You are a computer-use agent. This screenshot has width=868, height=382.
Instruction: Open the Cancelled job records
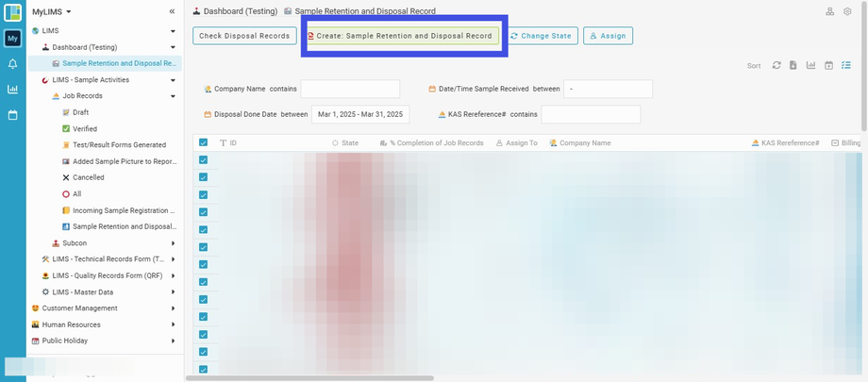tap(88, 177)
